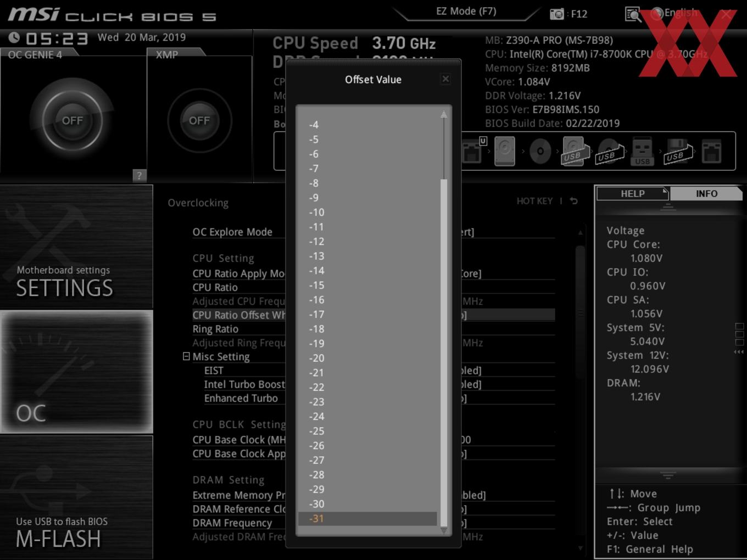Click the info panel side collapse arrows
This screenshot has height=560, width=747.
739,352
